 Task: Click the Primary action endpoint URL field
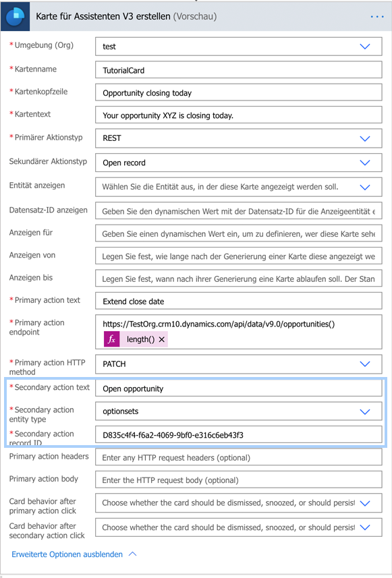[x=239, y=332]
